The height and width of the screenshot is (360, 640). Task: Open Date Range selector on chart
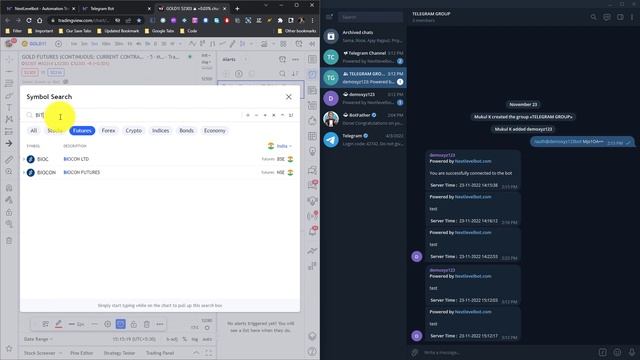tap(38, 339)
